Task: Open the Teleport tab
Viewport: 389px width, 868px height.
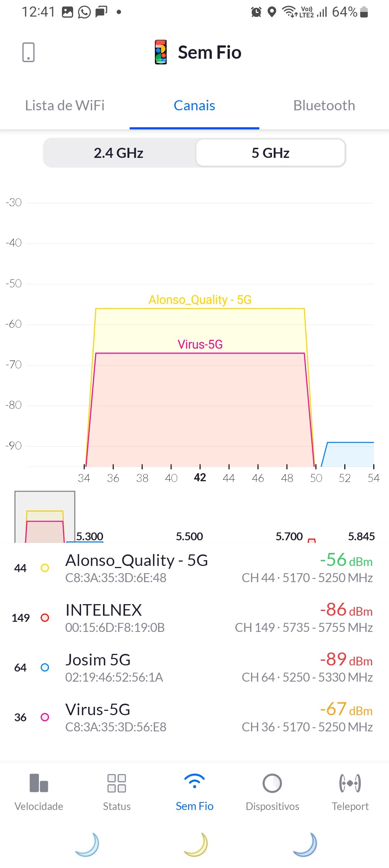Action: point(350,792)
